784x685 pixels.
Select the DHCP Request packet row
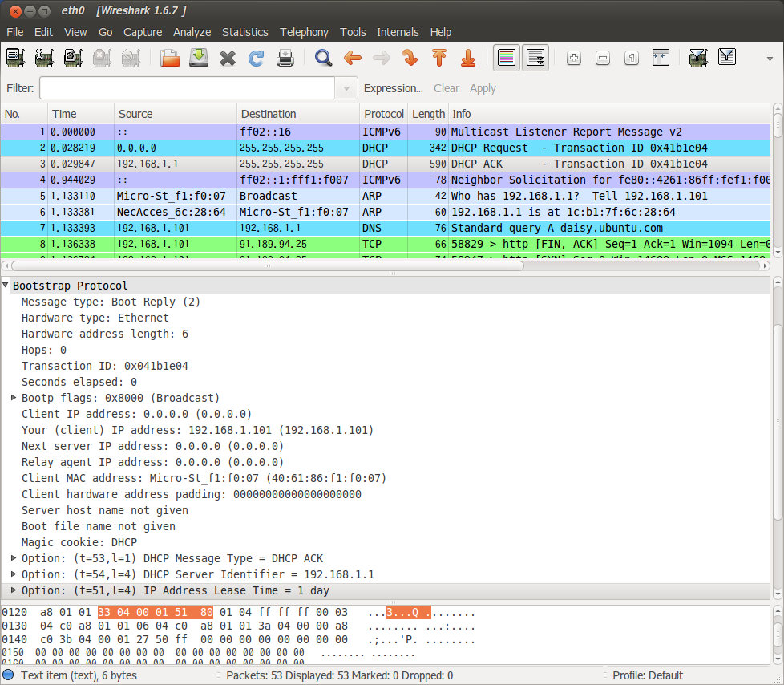(386, 148)
